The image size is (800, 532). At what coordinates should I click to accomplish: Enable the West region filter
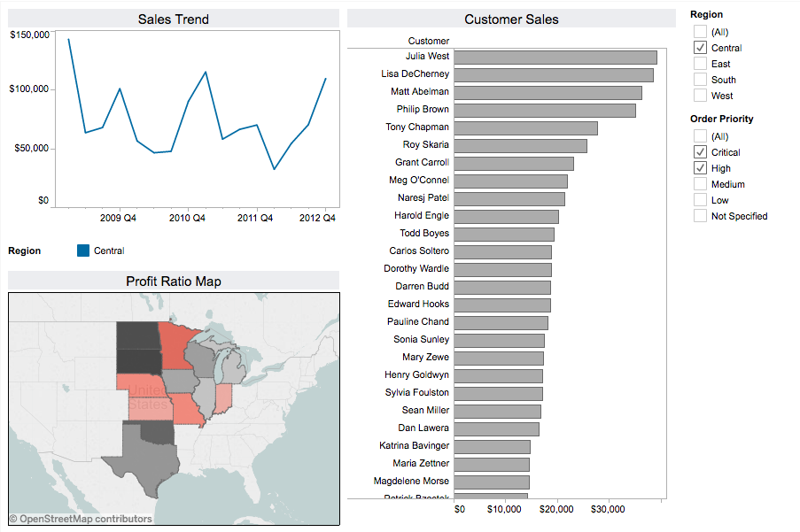tap(699, 95)
